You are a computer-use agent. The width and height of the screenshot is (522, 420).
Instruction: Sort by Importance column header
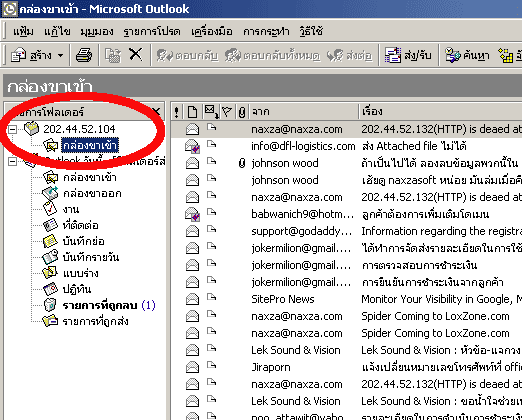[177, 112]
